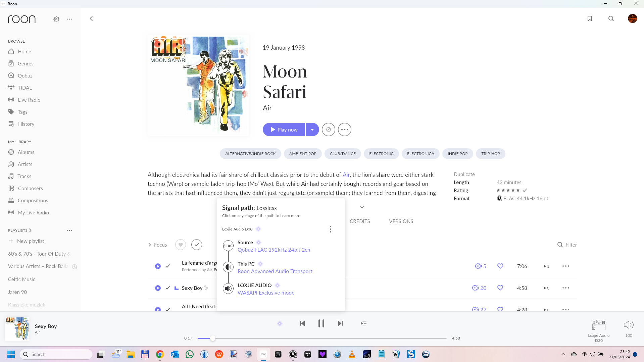The height and width of the screenshot is (362, 644).
Task: Open the volume control icon
Action: 629,325
